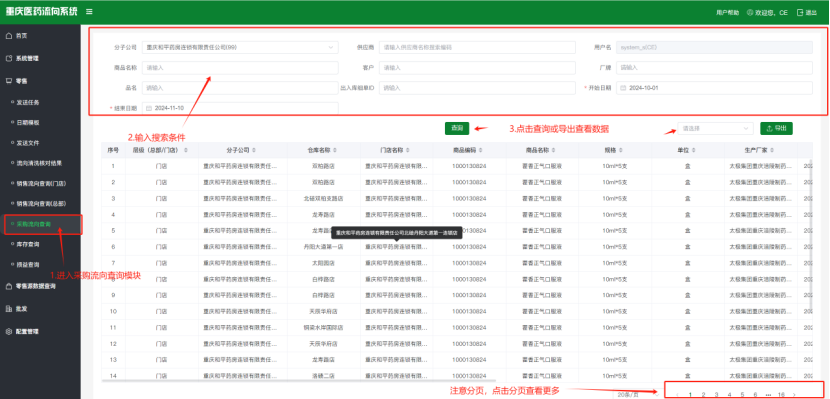Focus the 供应商 search input
The height and width of the screenshot is (399, 830).
point(477,47)
